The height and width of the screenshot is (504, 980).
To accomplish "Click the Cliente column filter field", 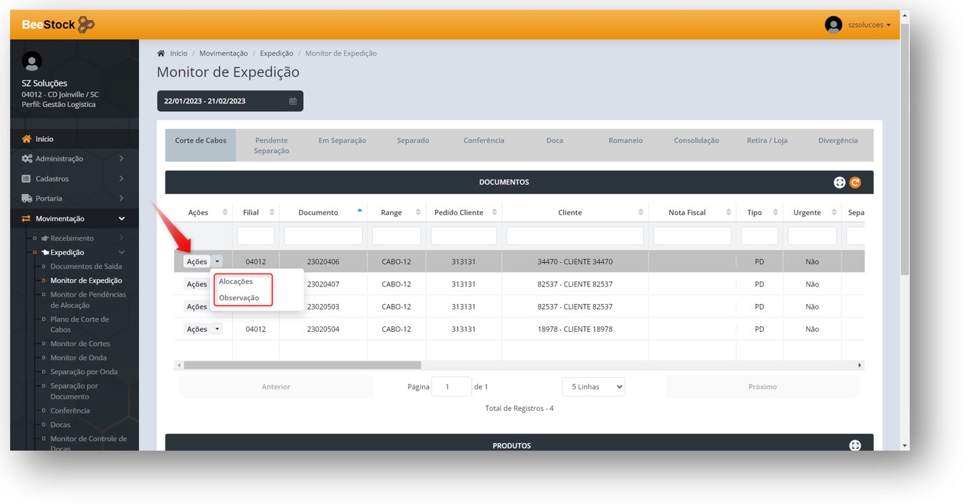I will point(575,236).
